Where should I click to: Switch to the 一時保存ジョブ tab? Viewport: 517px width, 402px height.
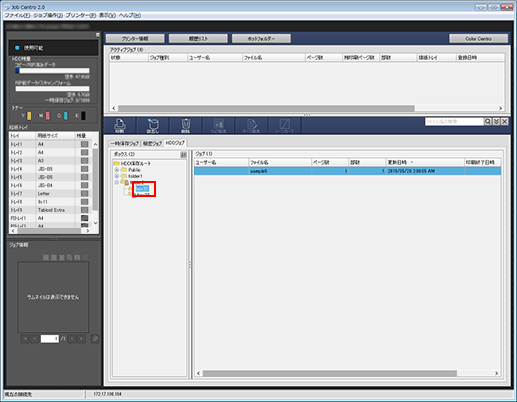pyautogui.click(x=125, y=143)
